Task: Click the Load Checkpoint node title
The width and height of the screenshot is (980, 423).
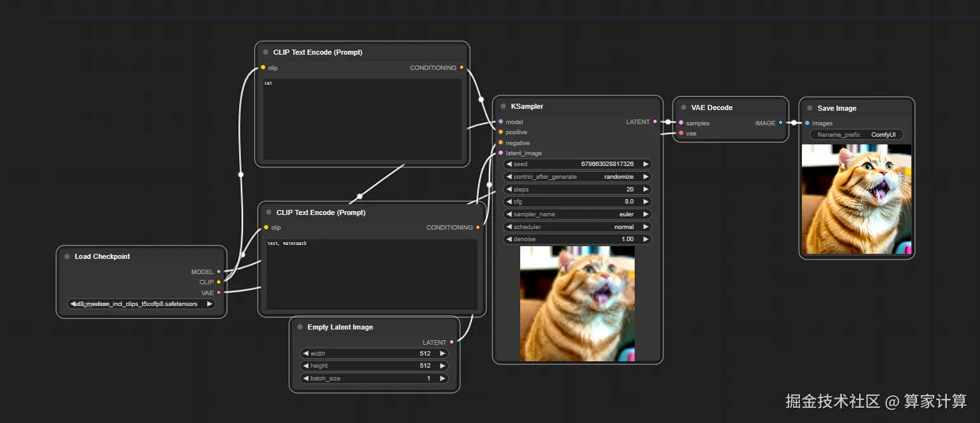Action: pos(102,256)
